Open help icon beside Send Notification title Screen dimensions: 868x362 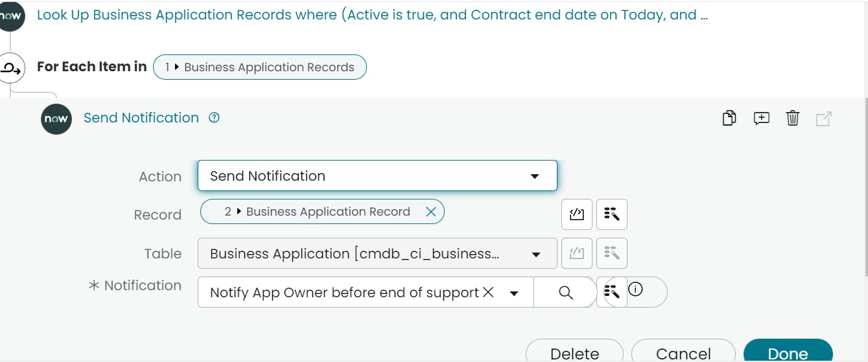[215, 118]
